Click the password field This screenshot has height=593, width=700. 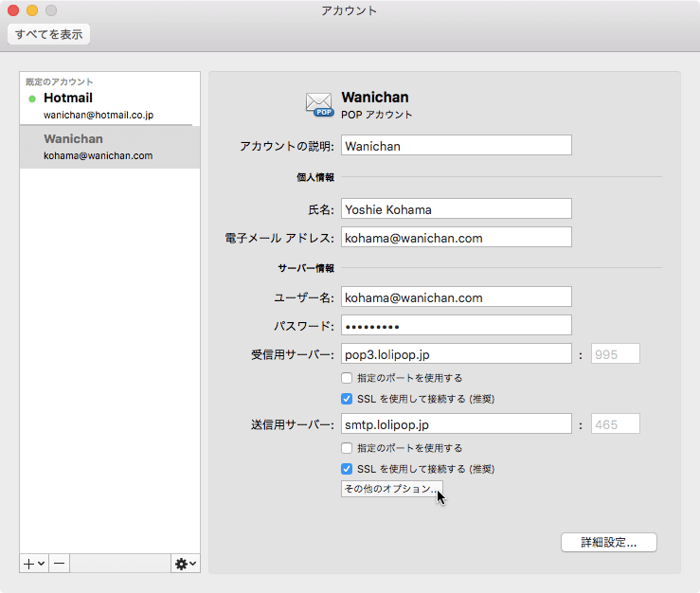click(456, 326)
